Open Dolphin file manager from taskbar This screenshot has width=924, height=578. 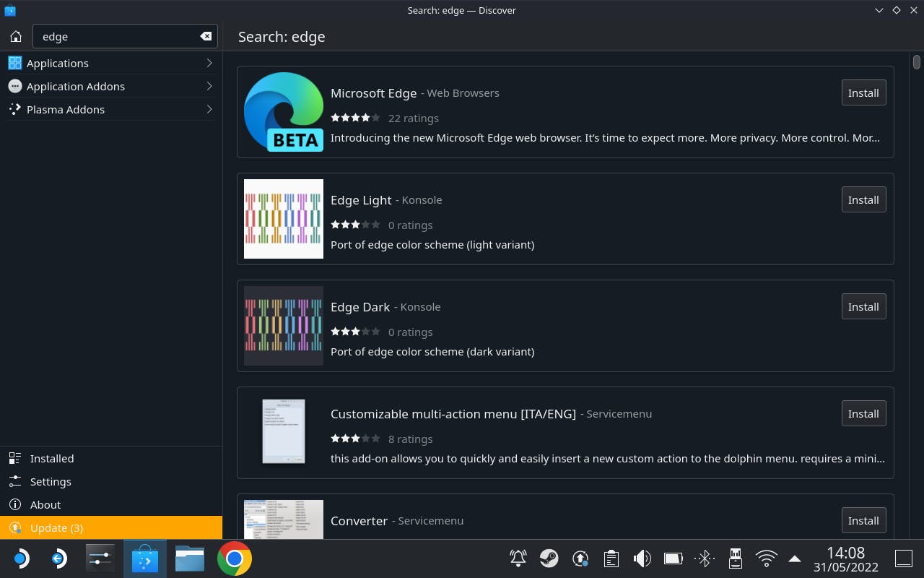point(190,558)
